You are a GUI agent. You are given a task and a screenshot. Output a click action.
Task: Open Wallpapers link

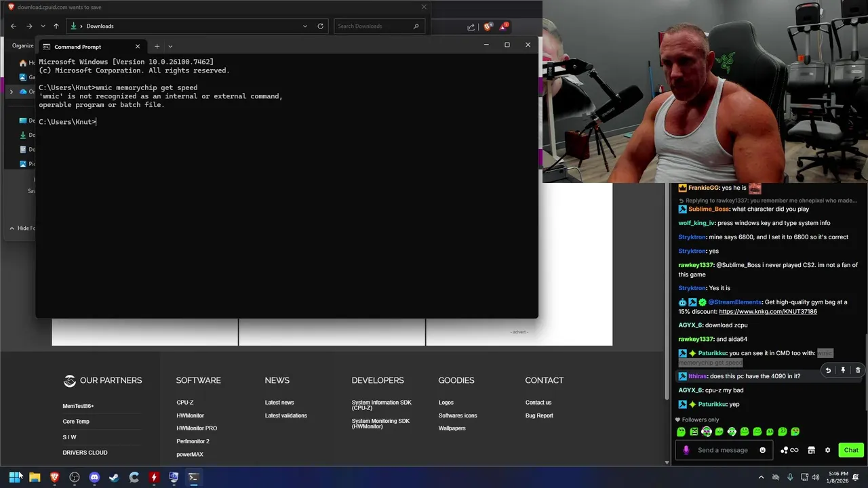[452, 428]
